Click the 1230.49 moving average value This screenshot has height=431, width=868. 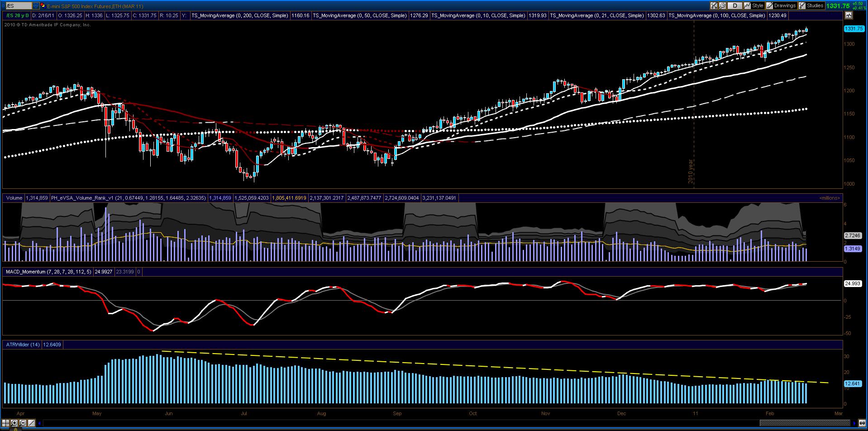(x=777, y=15)
